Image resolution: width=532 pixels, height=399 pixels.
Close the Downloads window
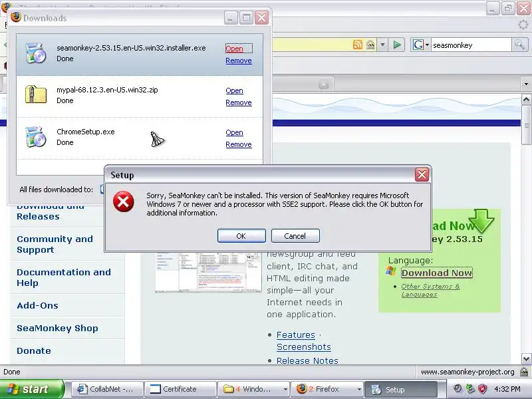(x=261, y=18)
